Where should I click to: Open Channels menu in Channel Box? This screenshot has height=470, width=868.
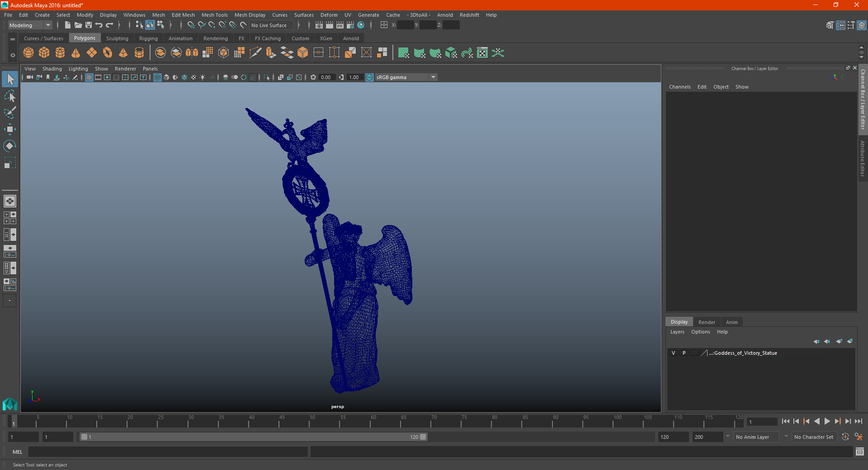(x=679, y=87)
